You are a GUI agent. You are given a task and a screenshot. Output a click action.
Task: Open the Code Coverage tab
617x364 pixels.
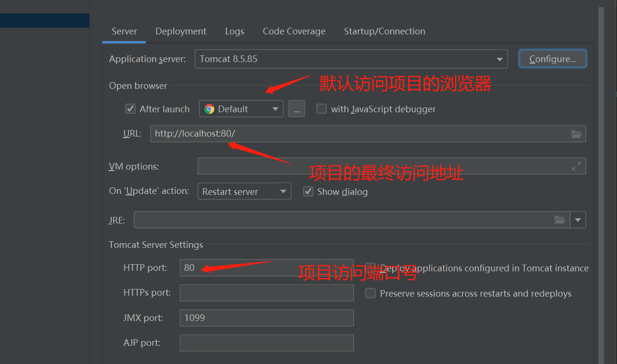(x=294, y=32)
